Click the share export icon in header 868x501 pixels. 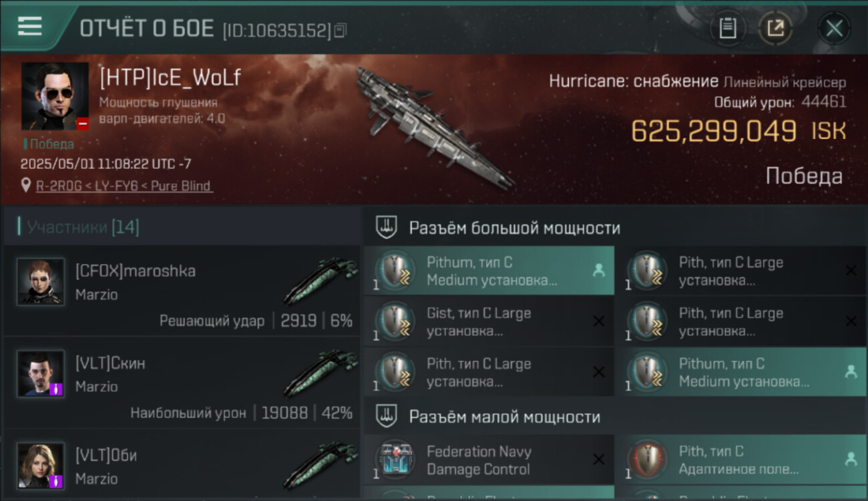(775, 28)
